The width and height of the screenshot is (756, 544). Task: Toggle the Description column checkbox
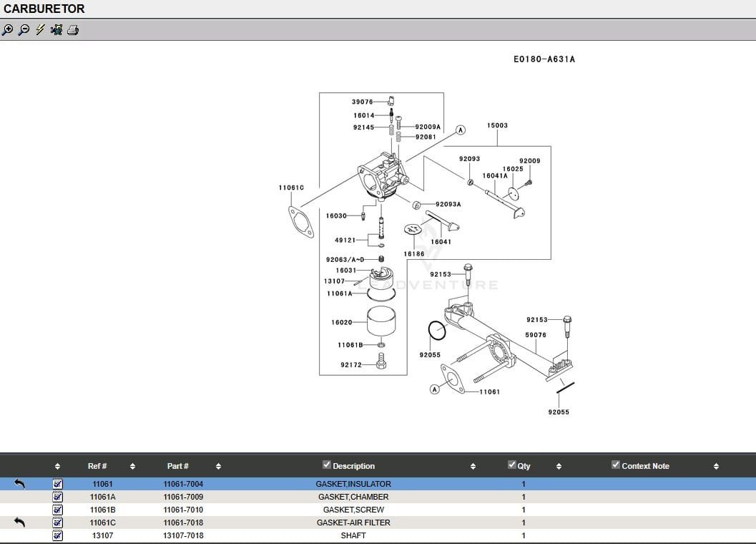(x=327, y=465)
